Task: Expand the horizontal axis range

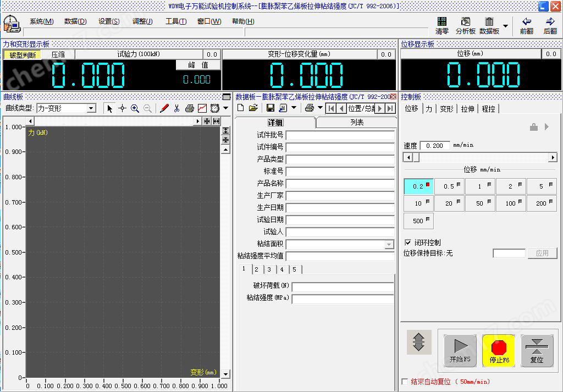Action: 216,122
